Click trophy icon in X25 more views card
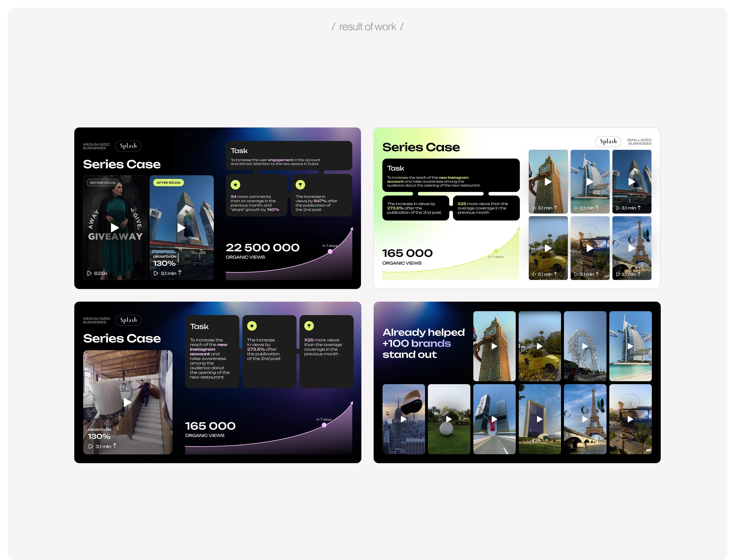 coord(309,326)
